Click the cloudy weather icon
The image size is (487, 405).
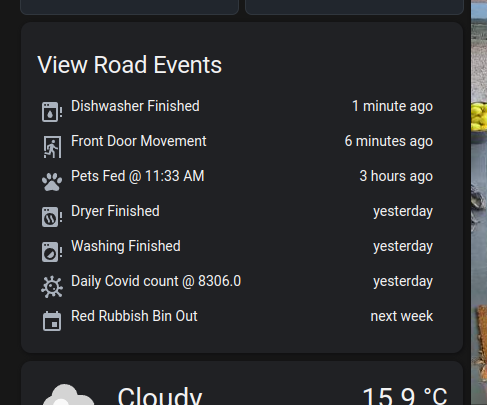click(x=69, y=395)
